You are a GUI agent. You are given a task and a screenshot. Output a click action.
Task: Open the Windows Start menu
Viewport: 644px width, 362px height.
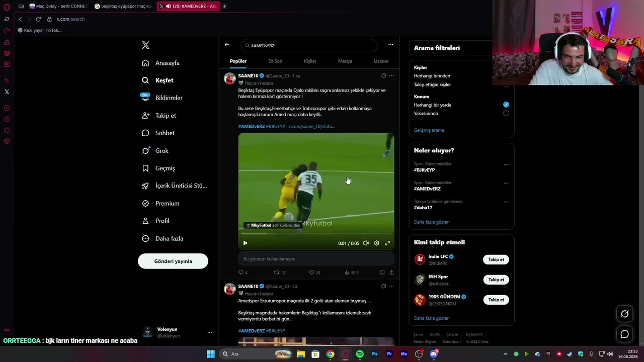(211, 354)
